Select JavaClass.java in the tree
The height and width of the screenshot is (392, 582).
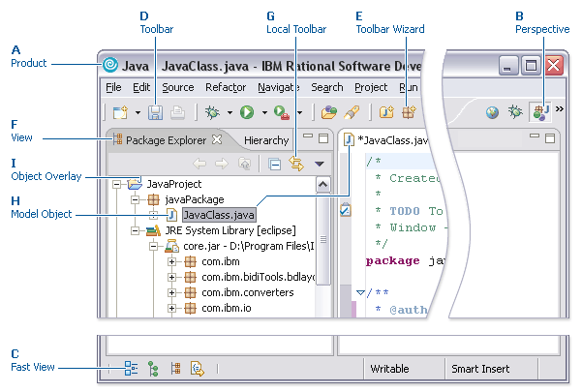(219, 215)
